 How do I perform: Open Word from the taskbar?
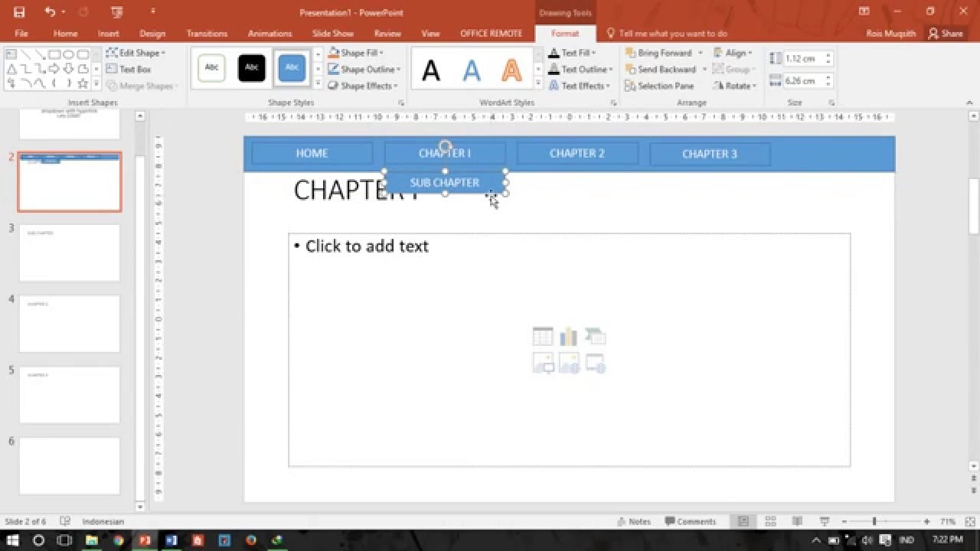point(171,540)
